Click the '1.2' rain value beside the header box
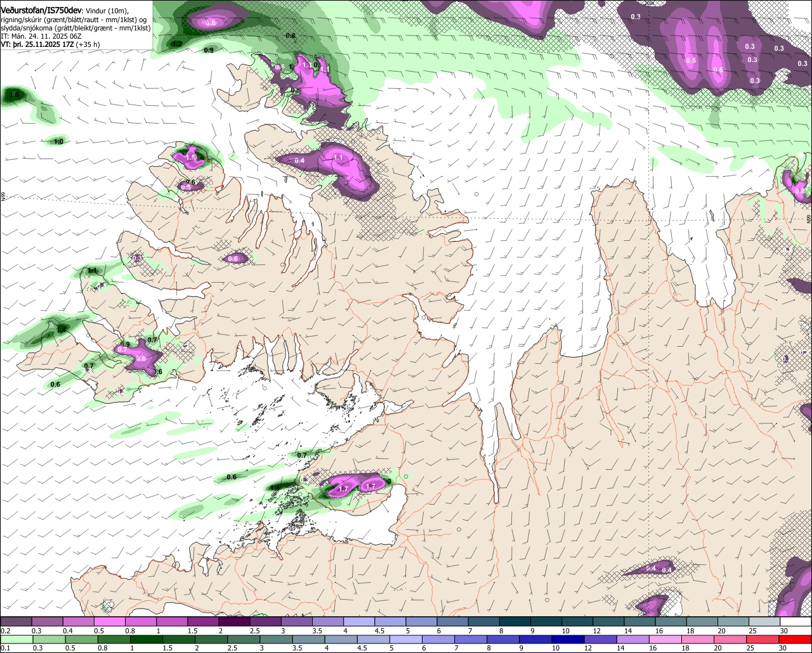 tap(178, 44)
